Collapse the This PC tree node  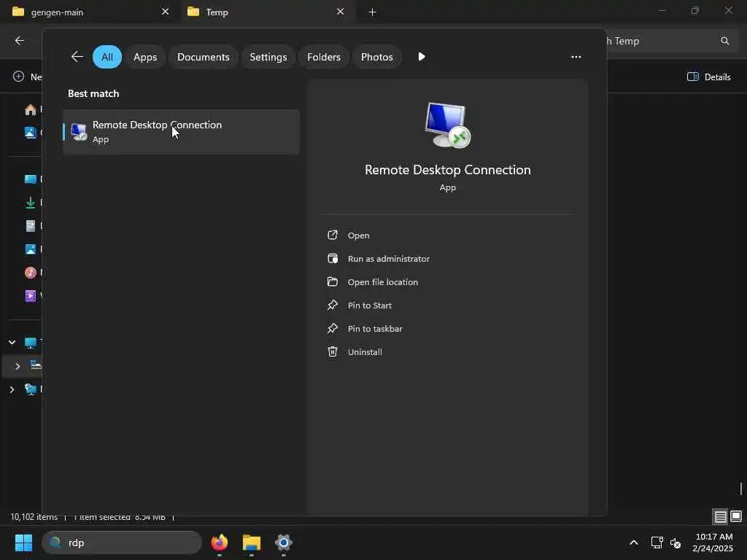[12, 343]
